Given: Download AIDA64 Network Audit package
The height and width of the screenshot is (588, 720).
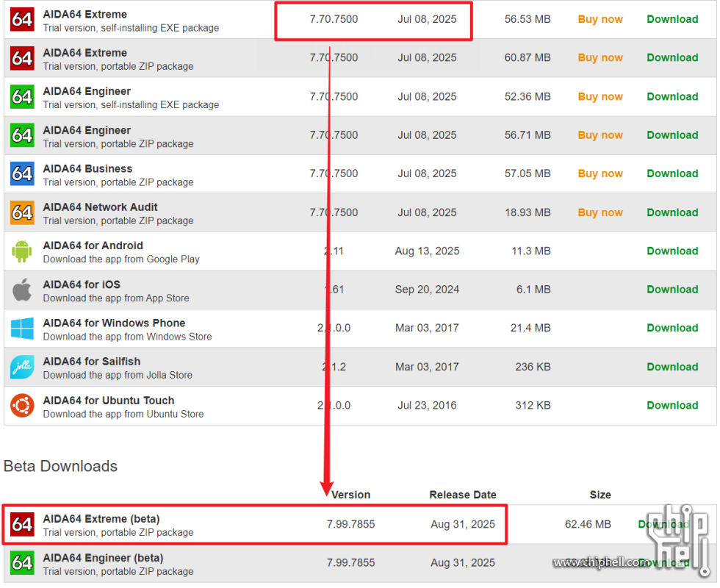Looking at the screenshot, I should click(672, 212).
